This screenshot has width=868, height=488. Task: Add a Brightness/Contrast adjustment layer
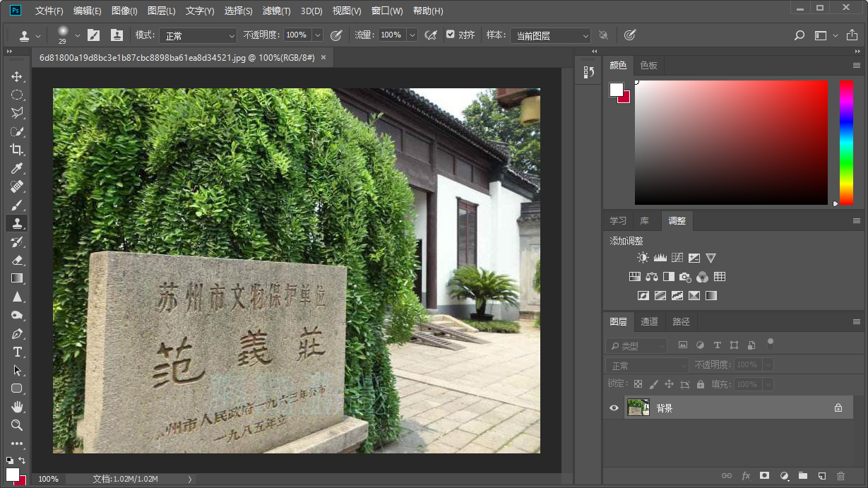[x=642, y=257]
